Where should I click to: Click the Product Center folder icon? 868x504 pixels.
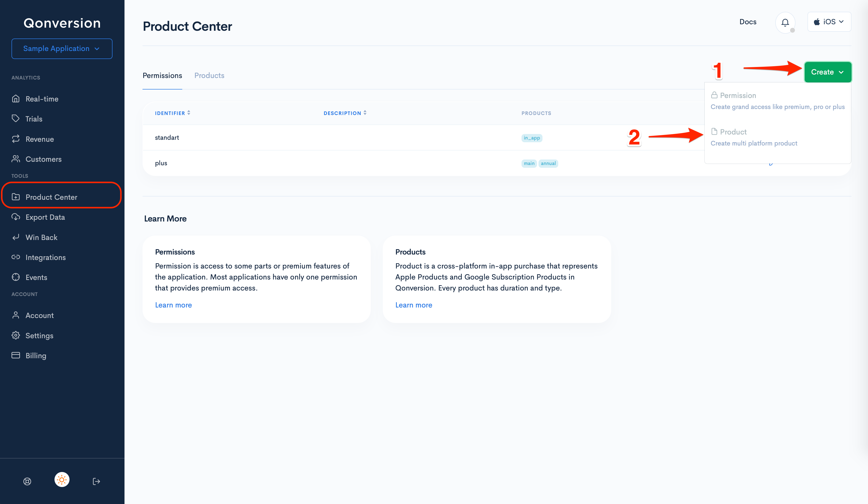pyautogui.click(x=16, y=197)
